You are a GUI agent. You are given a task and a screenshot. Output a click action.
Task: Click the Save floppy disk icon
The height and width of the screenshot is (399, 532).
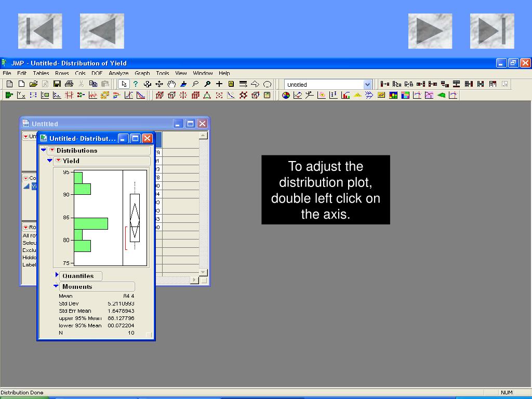click(x=57, y=84)
